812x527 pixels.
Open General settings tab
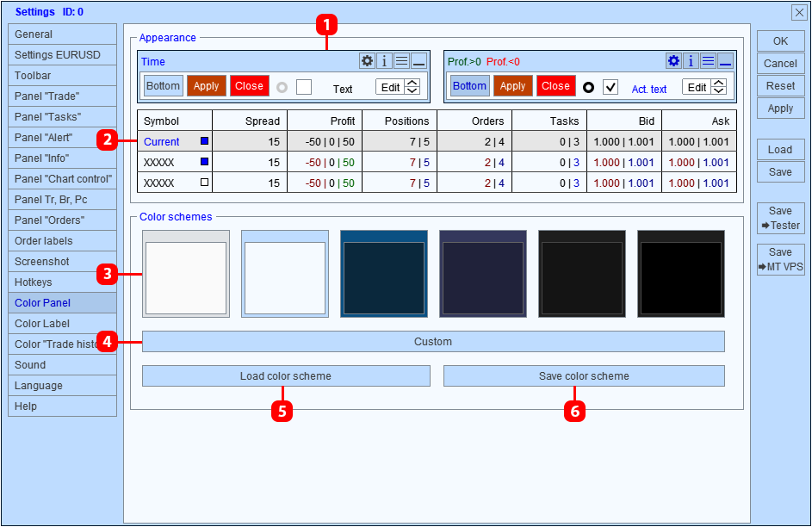pyautogui.click(x=62, y=34)
